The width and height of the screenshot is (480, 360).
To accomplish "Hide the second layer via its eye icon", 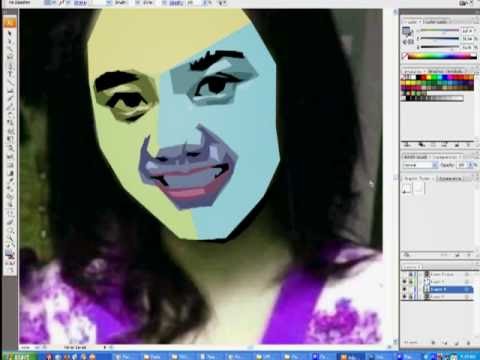I will pos(405,282).
